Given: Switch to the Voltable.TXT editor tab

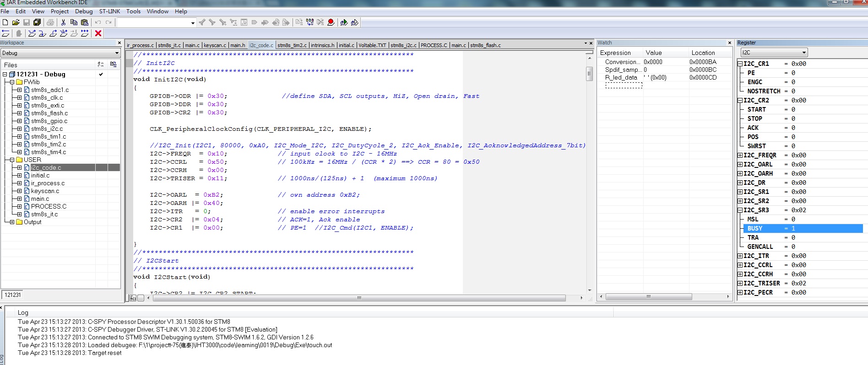Looking at the screenshot, I should pyautogui.click(x=372, y=45).
